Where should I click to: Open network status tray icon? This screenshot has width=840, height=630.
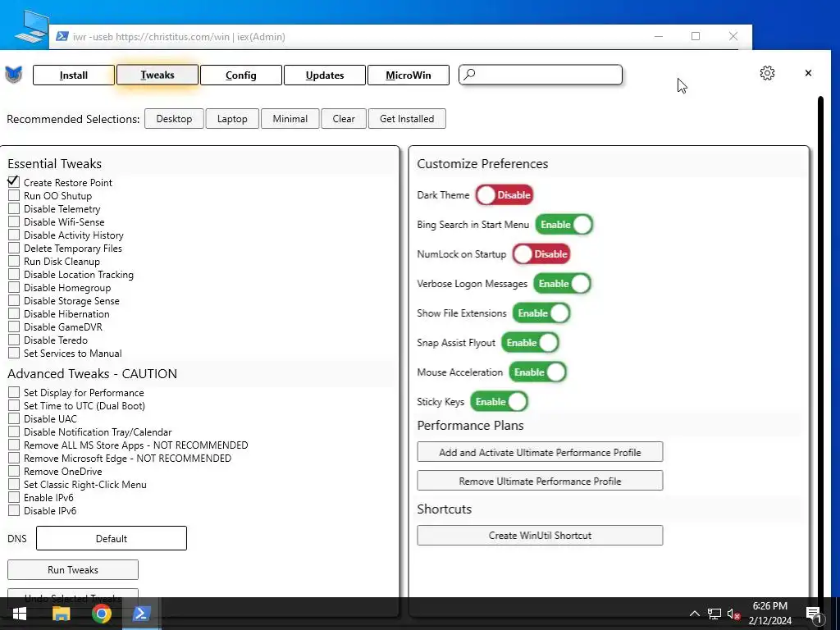(x=714, y=614)
